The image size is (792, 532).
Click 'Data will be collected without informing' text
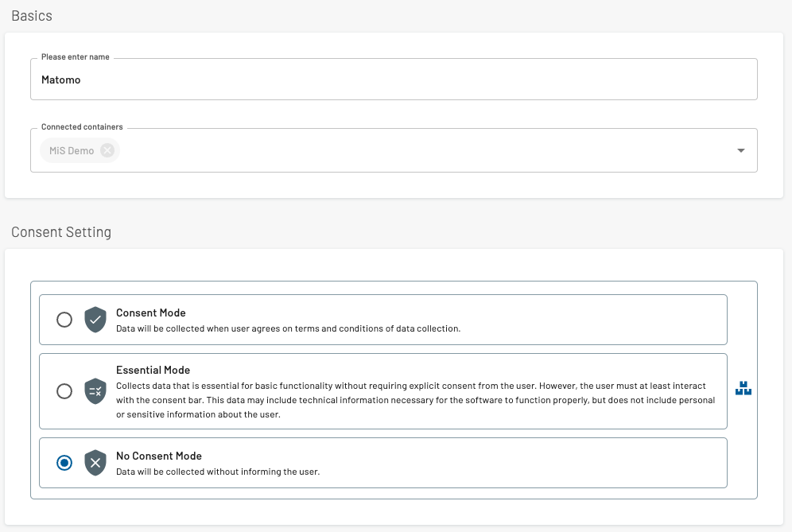pos(217,472)
